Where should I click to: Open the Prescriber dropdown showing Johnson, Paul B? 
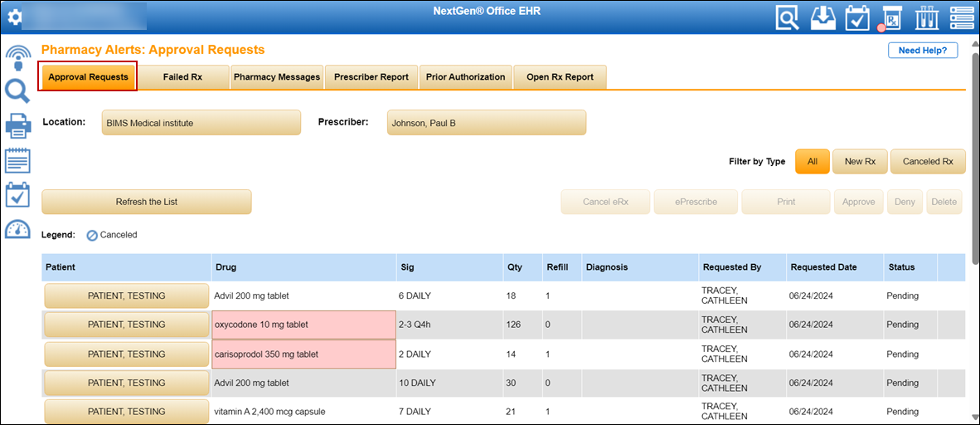(486, 123)
